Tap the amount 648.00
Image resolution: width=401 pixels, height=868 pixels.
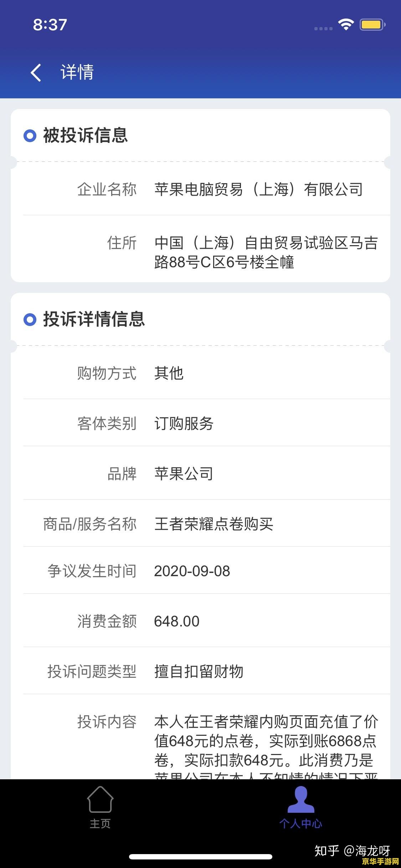tap(177, 621)
